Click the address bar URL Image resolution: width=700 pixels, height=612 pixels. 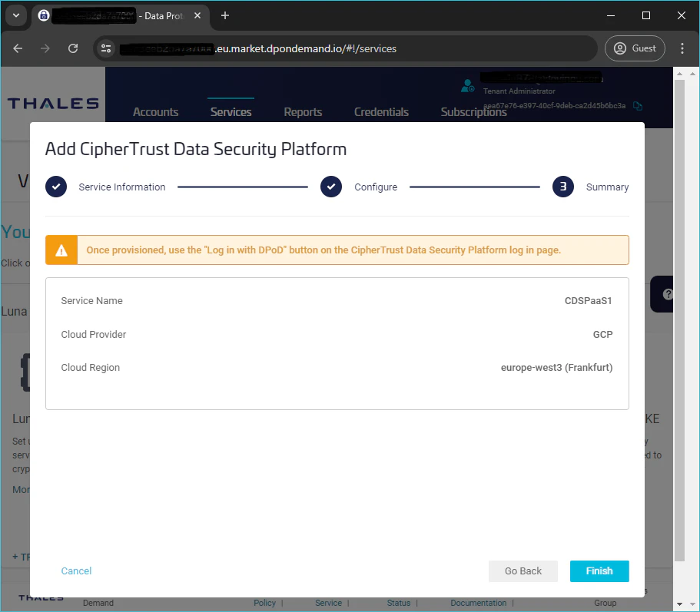[306, 48]
